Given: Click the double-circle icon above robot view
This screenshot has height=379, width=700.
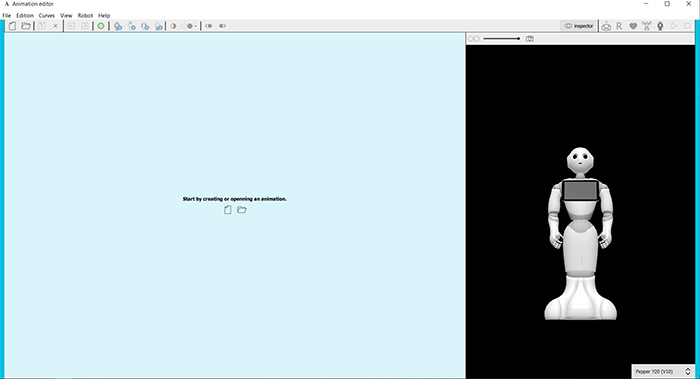Looking at the screenshot, I should [474, 39].
